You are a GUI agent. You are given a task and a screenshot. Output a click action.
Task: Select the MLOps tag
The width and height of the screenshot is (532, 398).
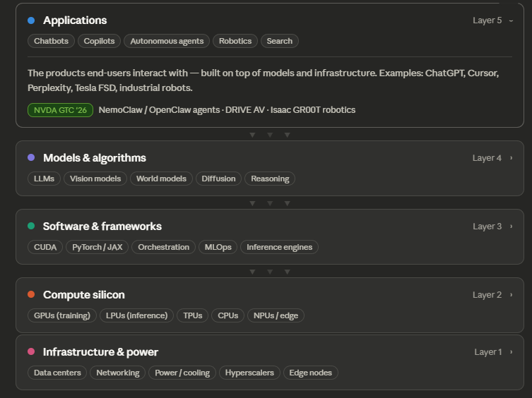[218, 247]
